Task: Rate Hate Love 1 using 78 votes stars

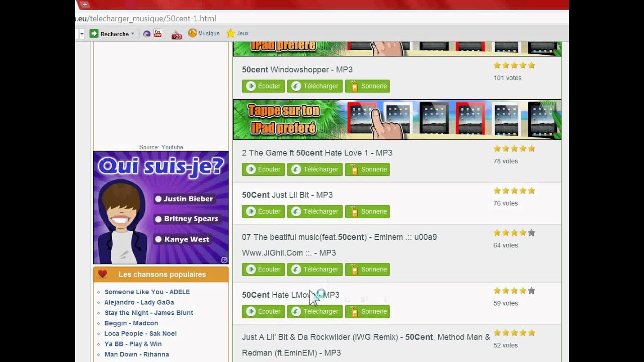Action: pyautogui.click(x=514, y=149)
